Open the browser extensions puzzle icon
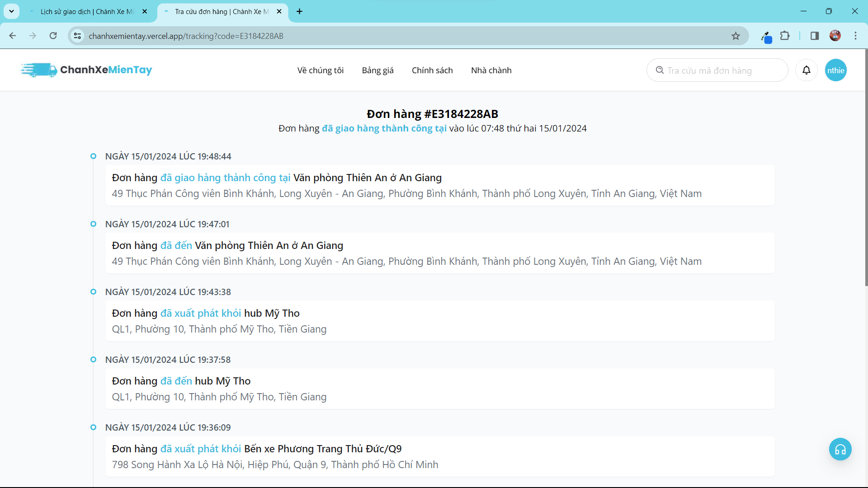 pos(785,36)
